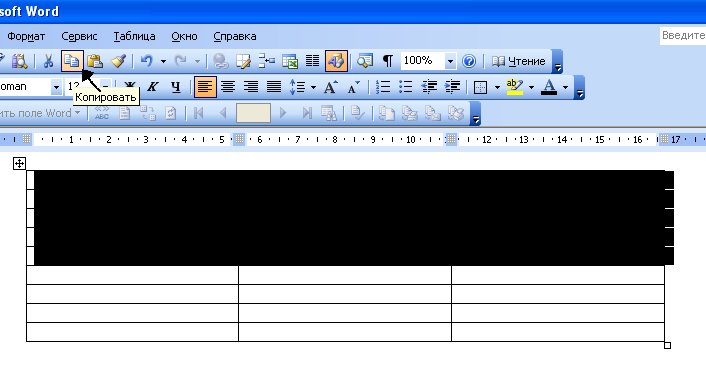706x375 pixels.
Task: Open the font color dropdown arrow
Action: (566, 87)
